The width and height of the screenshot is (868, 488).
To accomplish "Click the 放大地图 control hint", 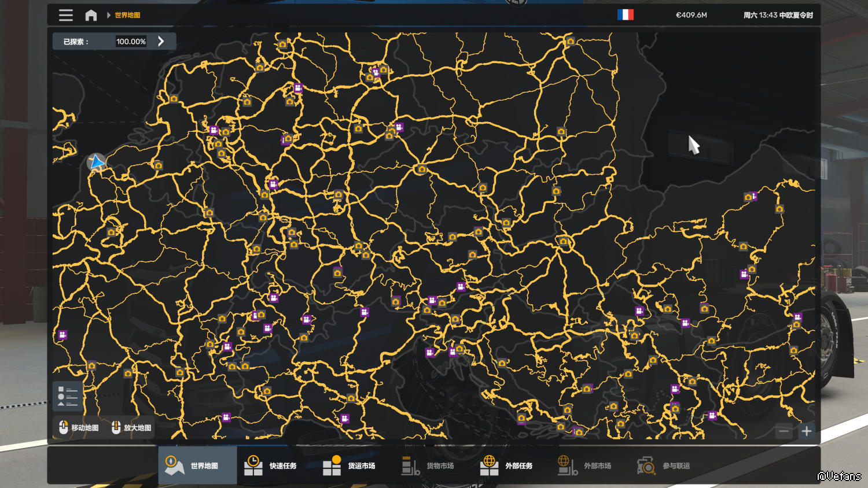I will coord(131,428).
